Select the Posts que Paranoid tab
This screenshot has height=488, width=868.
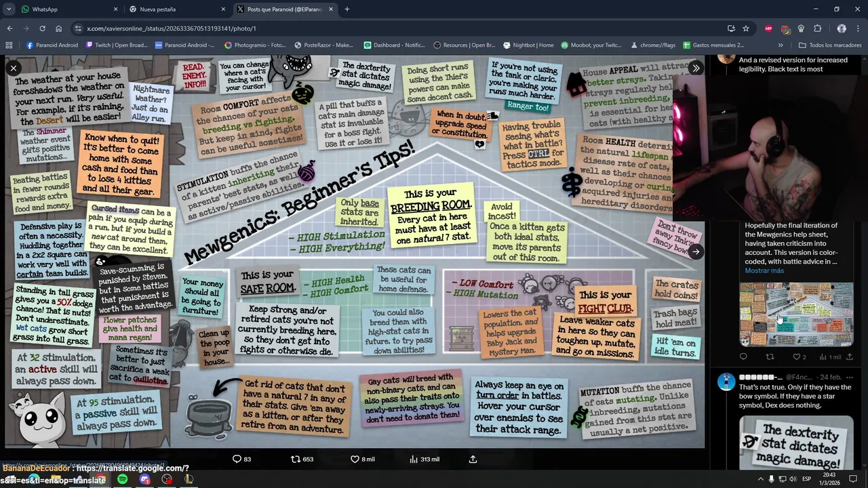[x=285, y=9]
